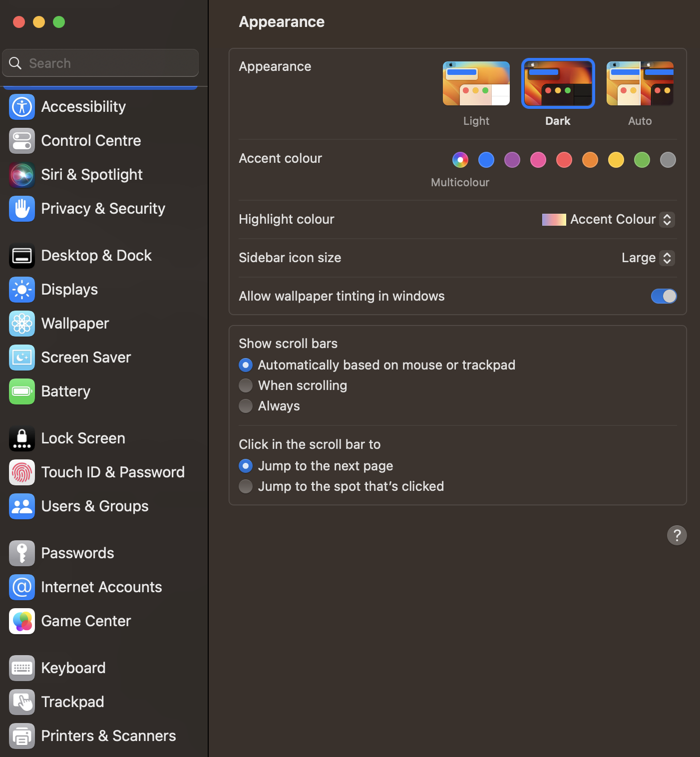Choose When scrolling radio button
The image size is (700, 757).
246,385
